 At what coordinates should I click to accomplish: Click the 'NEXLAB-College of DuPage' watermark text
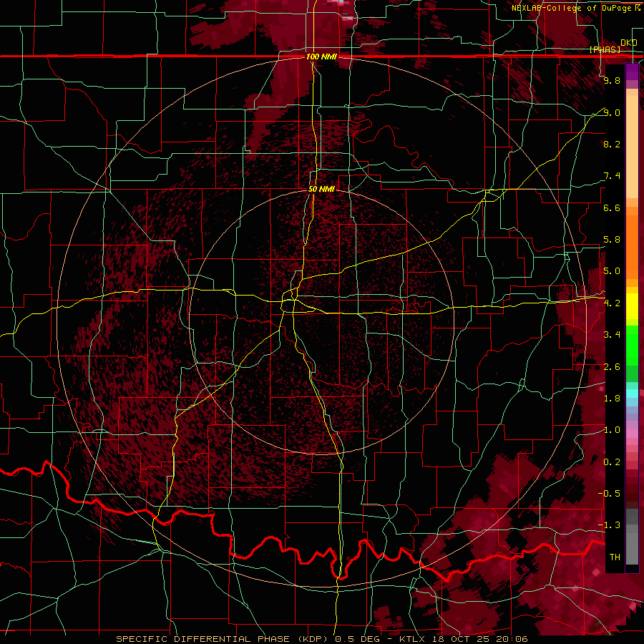pos(572,8)
